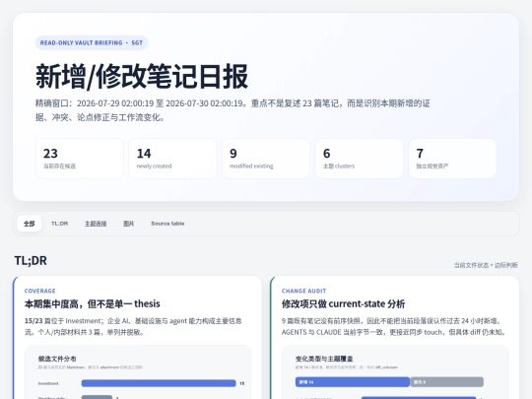Click the 9 modified existing stat card
Viewport: 532px width, 399px height.
click(266, 159)
